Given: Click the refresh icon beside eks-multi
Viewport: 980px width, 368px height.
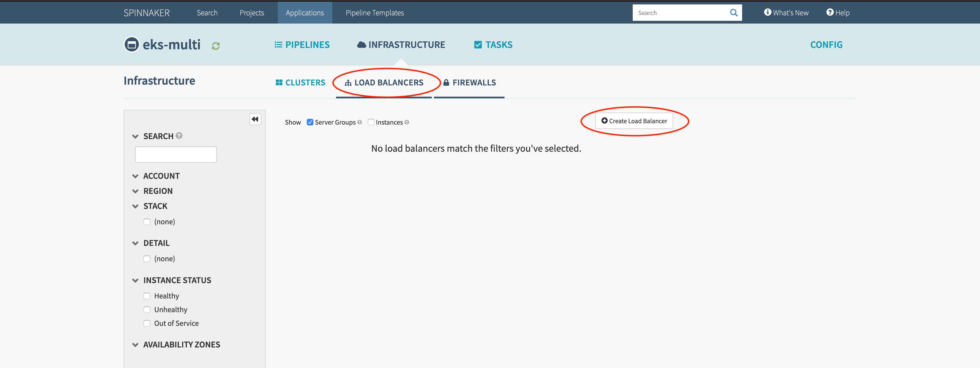Looking at the screenshot, I should pos(216,46).
